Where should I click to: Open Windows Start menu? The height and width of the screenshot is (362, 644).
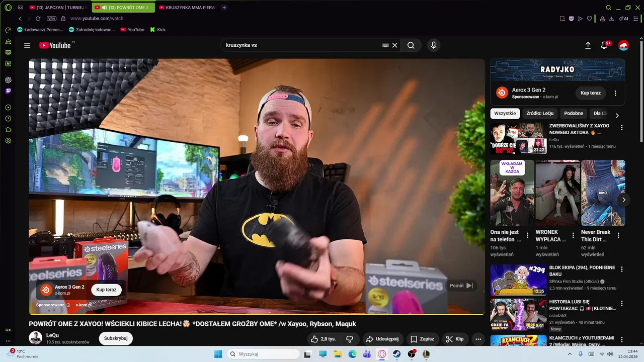point(218,354)
